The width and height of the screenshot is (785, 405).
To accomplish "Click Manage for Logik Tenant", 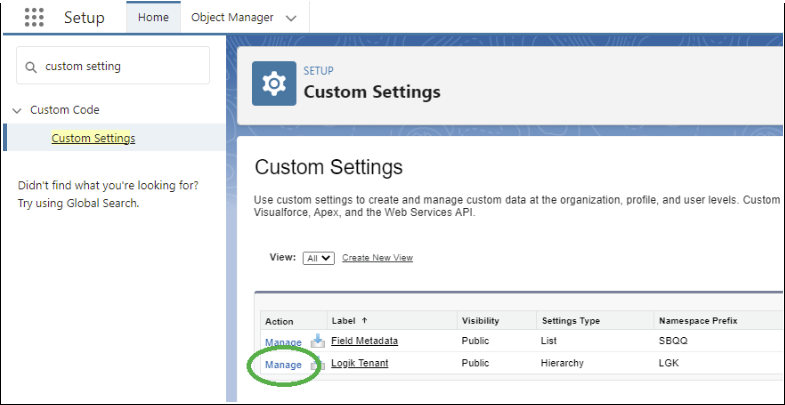I will [283, 365].
